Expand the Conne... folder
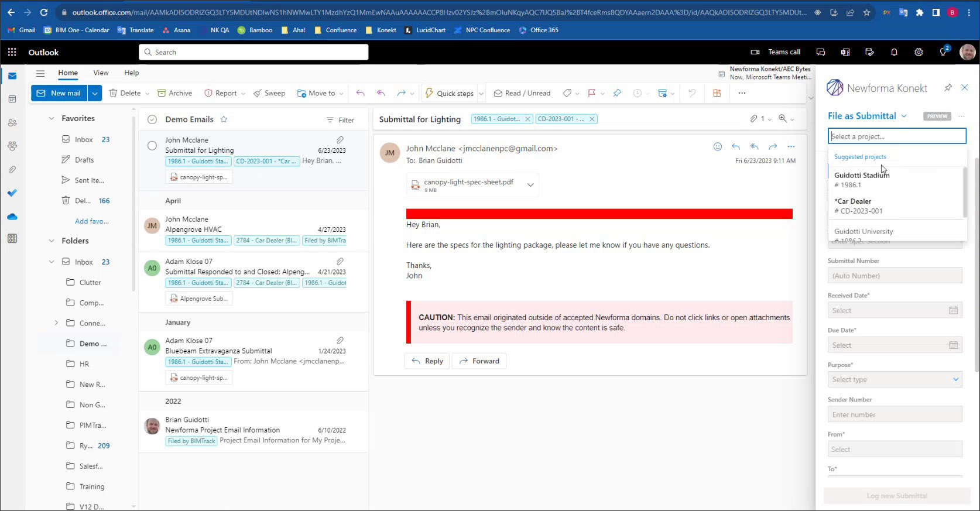Screen dimensions: 980x511 [x=56, y=323]
